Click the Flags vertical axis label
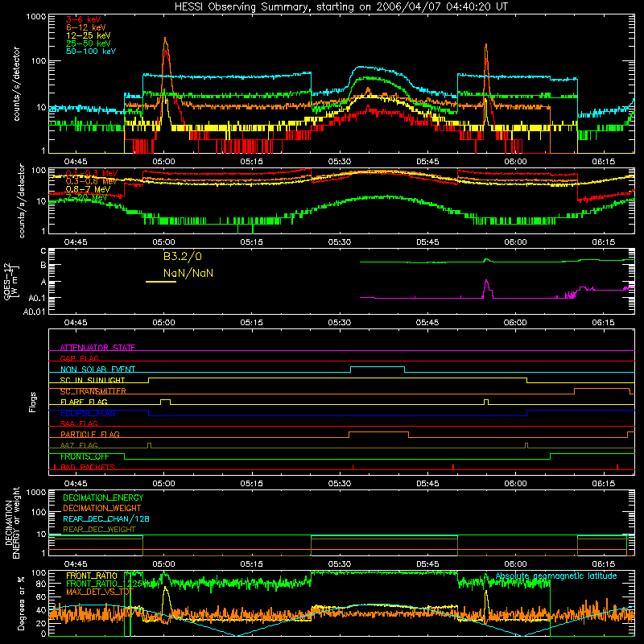This screenshot has width=644, height=644. point(33,402)
